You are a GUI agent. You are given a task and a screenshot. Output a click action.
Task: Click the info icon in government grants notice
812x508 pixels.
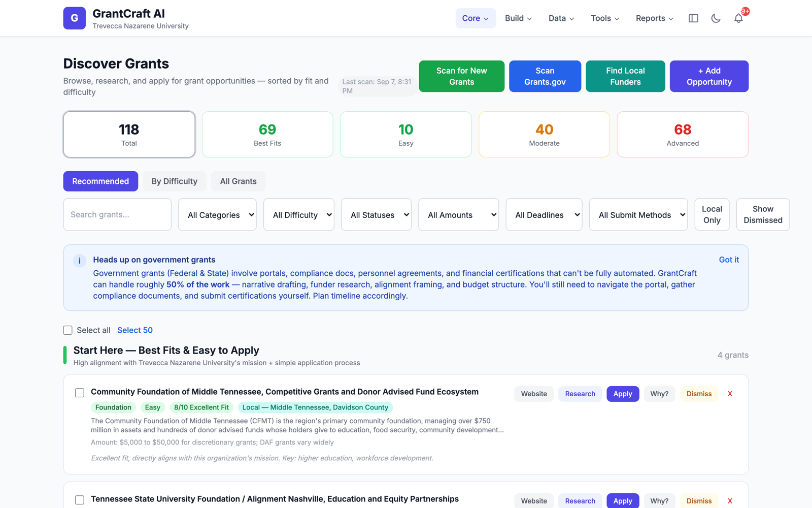(80, 261)
